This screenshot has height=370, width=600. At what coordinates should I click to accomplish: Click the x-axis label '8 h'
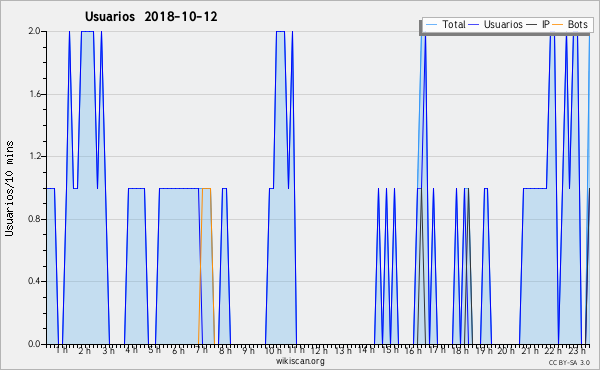click(225, 350)
